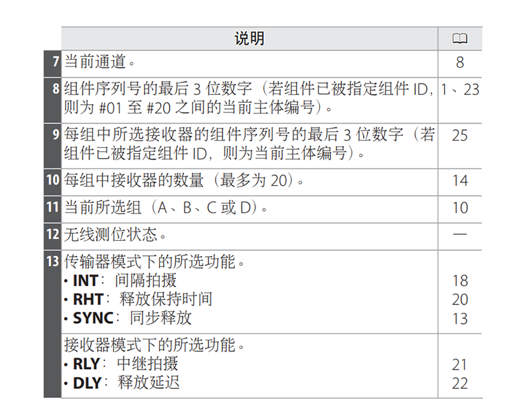Viewport: 531px width, 420px height.
Task: Open page reference 8 for 当前通道
Action: pyautogui.click(x=460, y=63)
